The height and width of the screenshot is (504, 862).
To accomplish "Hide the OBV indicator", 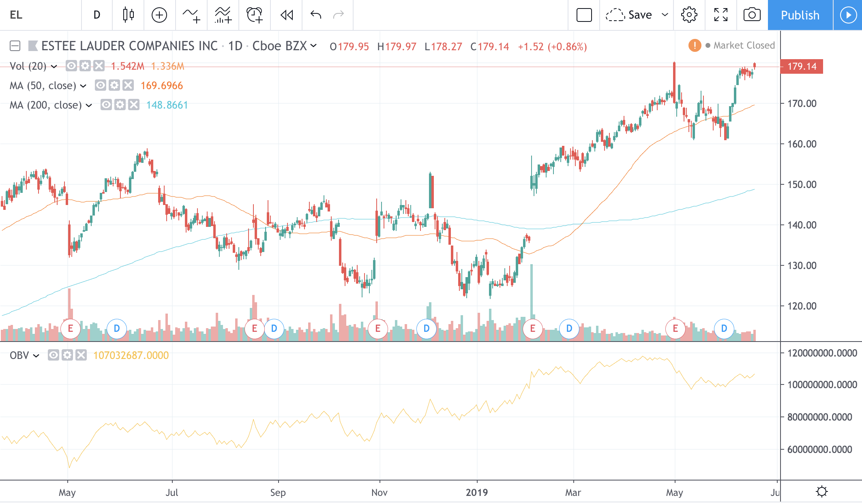I will pos(54,355).
